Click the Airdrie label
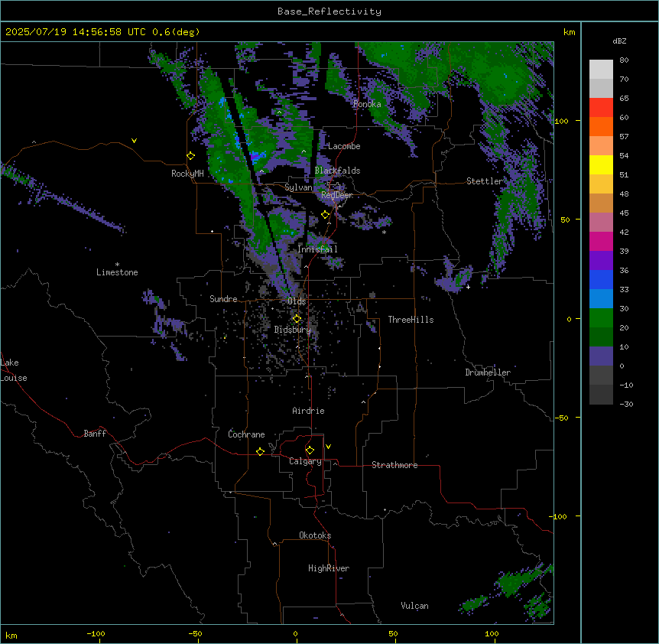 tap(309, 411)
